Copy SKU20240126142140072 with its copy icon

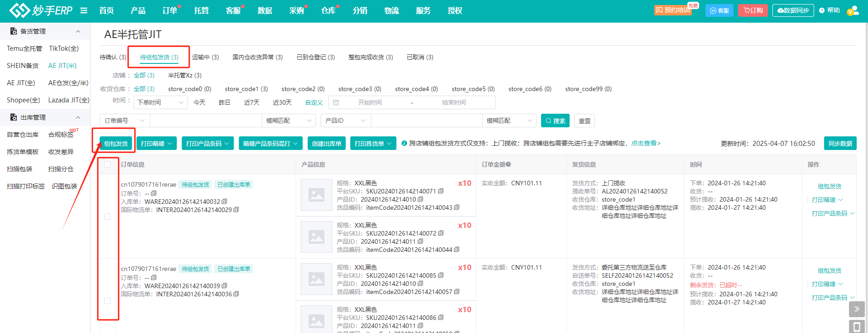click(441, 233)
